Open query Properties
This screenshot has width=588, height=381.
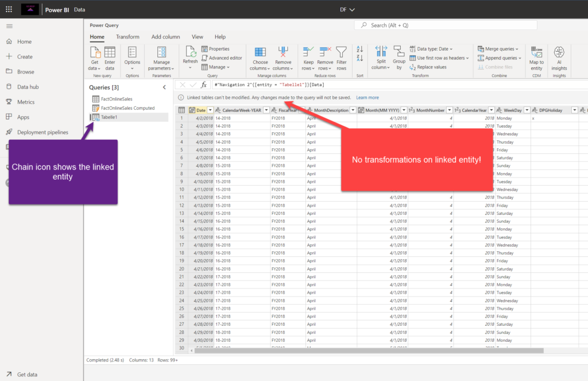tap(215, 49)
